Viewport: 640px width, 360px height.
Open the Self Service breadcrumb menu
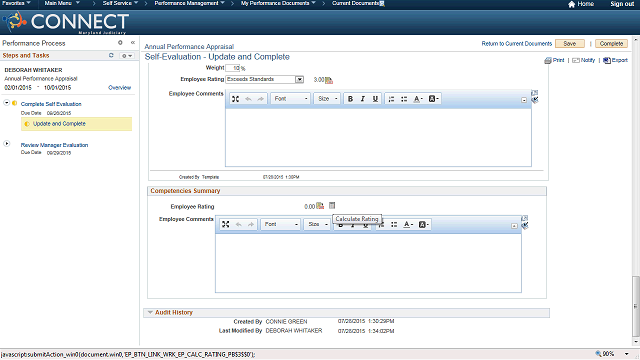(x=120, y=3)
